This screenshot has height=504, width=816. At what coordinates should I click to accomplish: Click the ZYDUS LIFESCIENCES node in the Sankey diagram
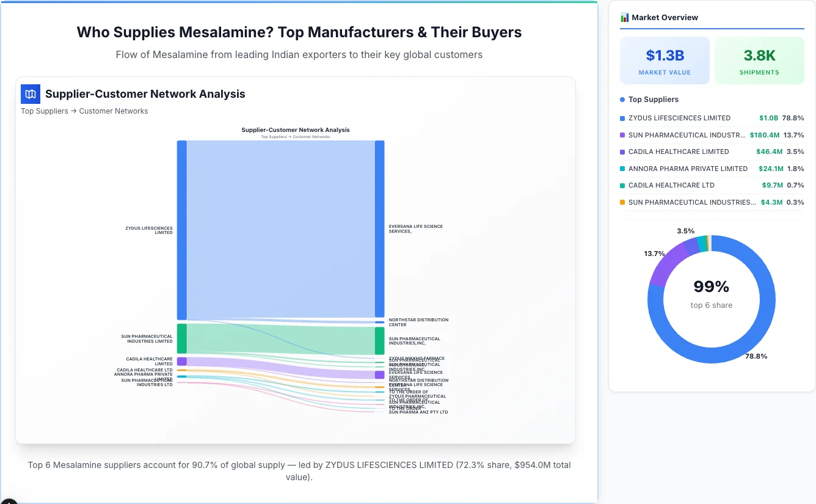tap(181, 229)
